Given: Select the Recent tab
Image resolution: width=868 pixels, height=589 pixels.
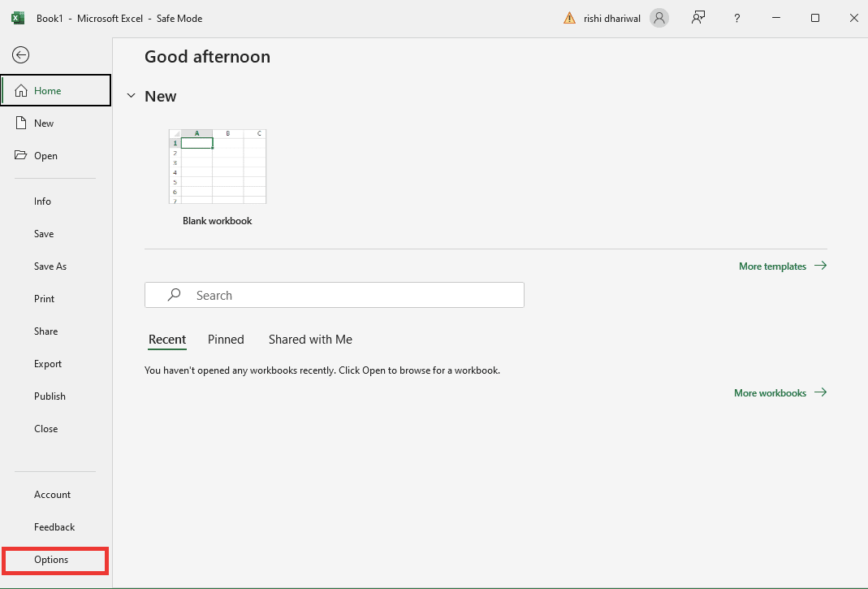Looking at the screenshot, I should click(x=167, y=340).
